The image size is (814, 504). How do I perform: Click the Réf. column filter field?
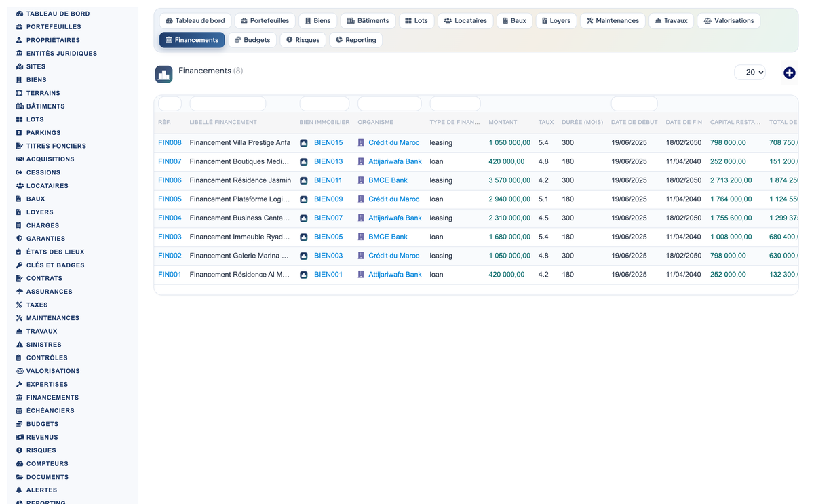pos(170,104)
